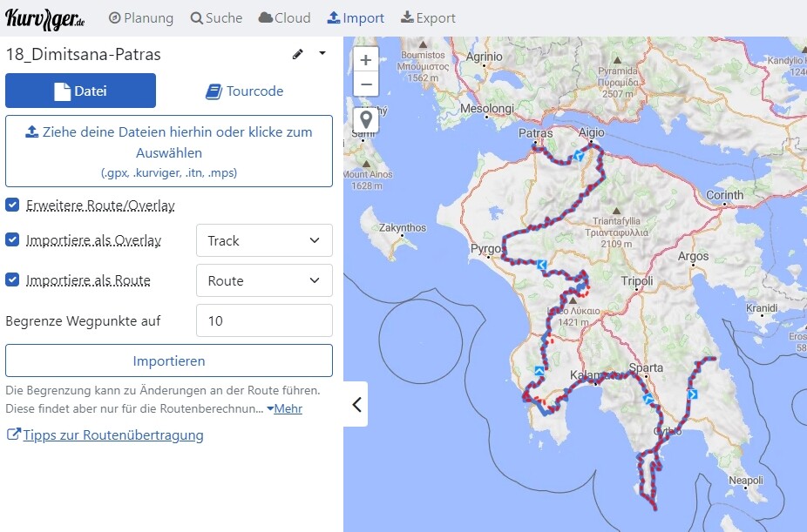Open the Route import type dropdown
This screenshot has width=807, height=532.
[264, 280]
